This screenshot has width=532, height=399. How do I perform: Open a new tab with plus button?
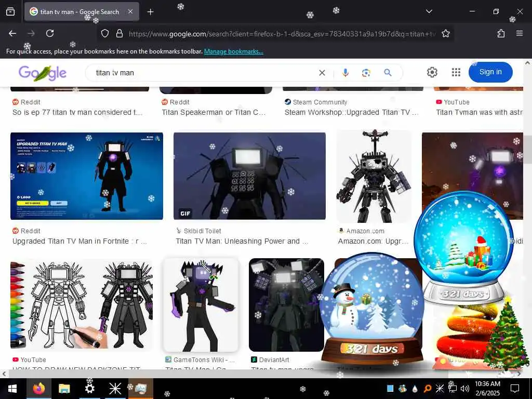[x=150, y=12]
